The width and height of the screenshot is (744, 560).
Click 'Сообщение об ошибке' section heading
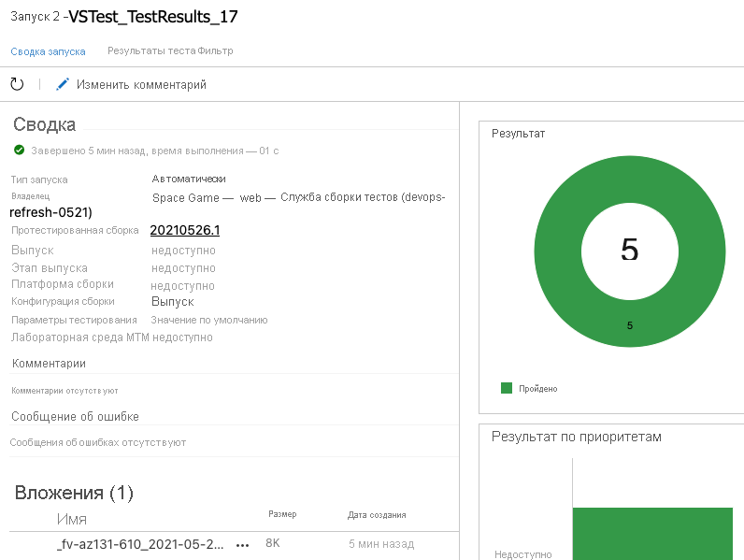click(x=75, y=417)
